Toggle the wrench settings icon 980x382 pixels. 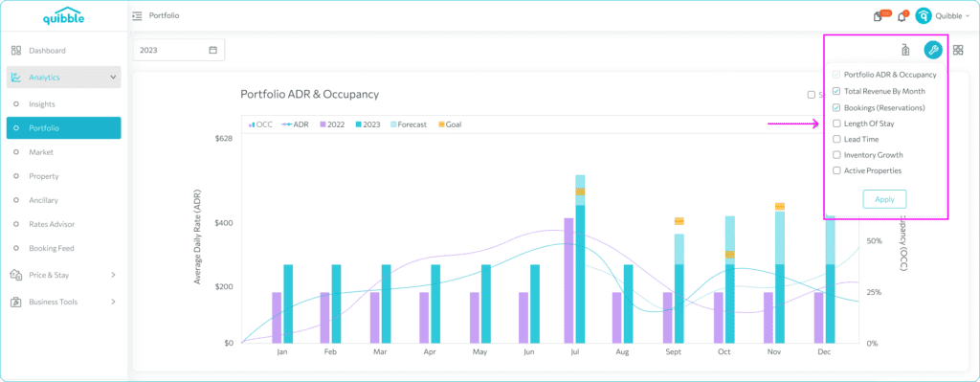[933, 50]
